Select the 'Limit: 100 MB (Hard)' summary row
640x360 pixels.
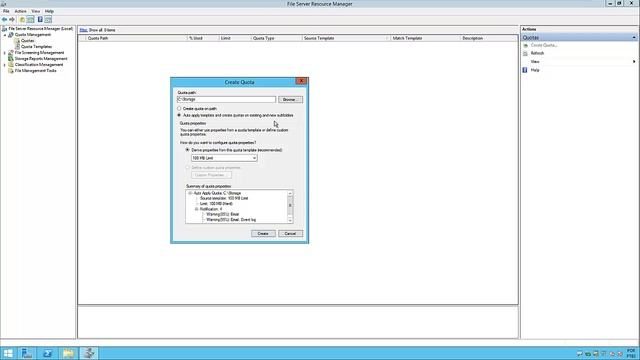[216, 204]
